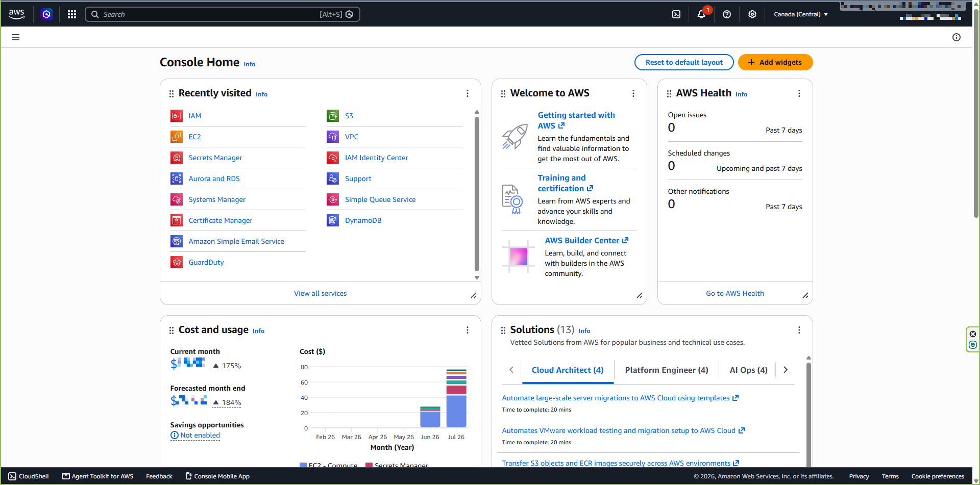
Task: Click Not enabled savings opportunities link
Action: click(x=195, y=436)
